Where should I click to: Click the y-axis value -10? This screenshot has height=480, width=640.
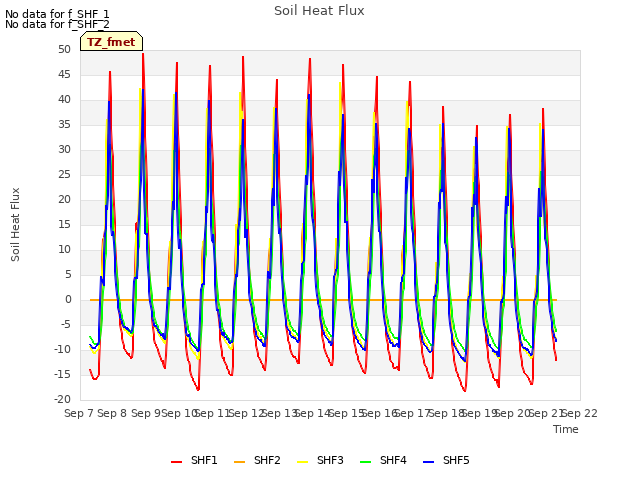point(62,349)
